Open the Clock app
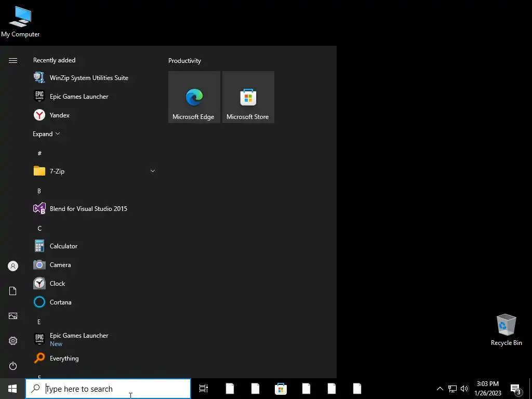Viewport: 532px width, 399px height. (x=95, y=283)
